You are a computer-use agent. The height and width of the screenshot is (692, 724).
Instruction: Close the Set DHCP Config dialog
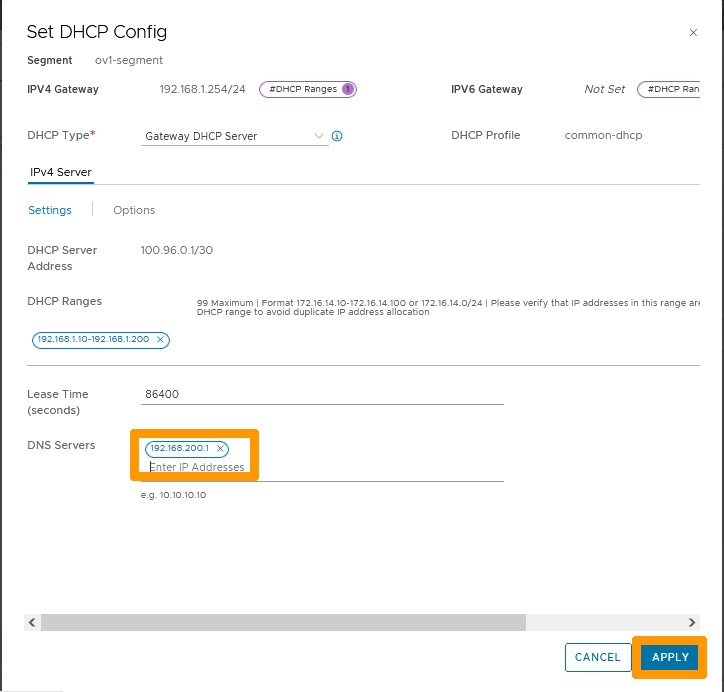point(693,33)
